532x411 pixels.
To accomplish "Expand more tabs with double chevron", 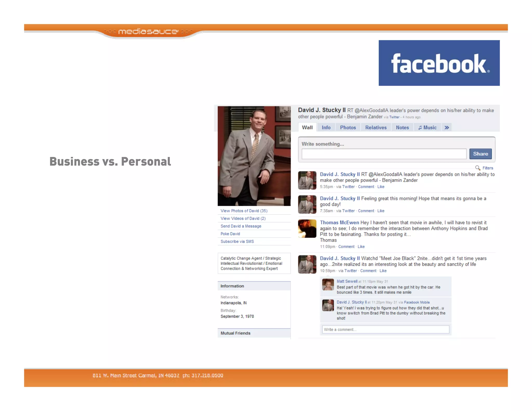I will point(447,127).
